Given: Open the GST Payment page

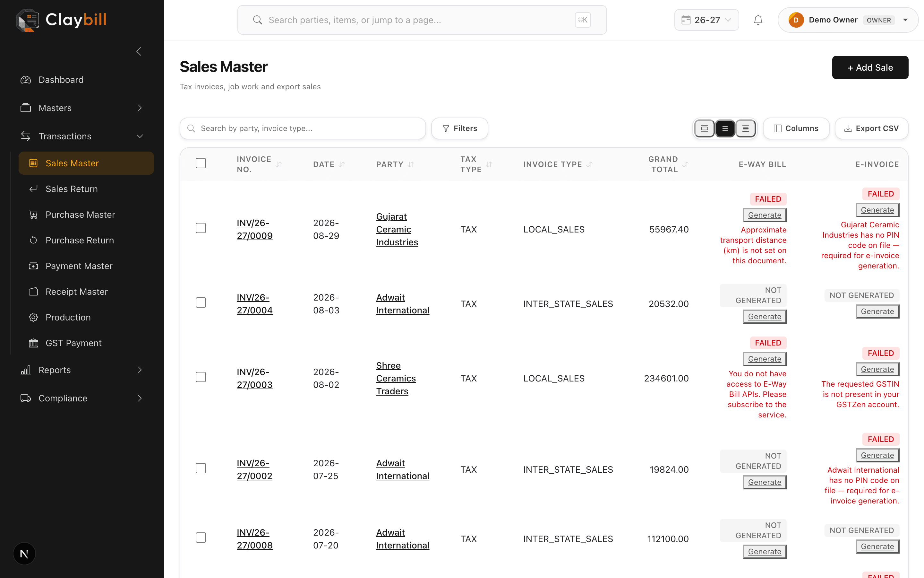Looking at the screenshot, I should tap(86, 343).
